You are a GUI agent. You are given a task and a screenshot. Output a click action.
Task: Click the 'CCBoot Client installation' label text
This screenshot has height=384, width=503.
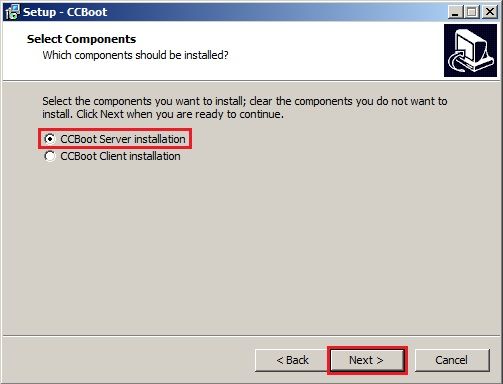(x=120, y=156)
